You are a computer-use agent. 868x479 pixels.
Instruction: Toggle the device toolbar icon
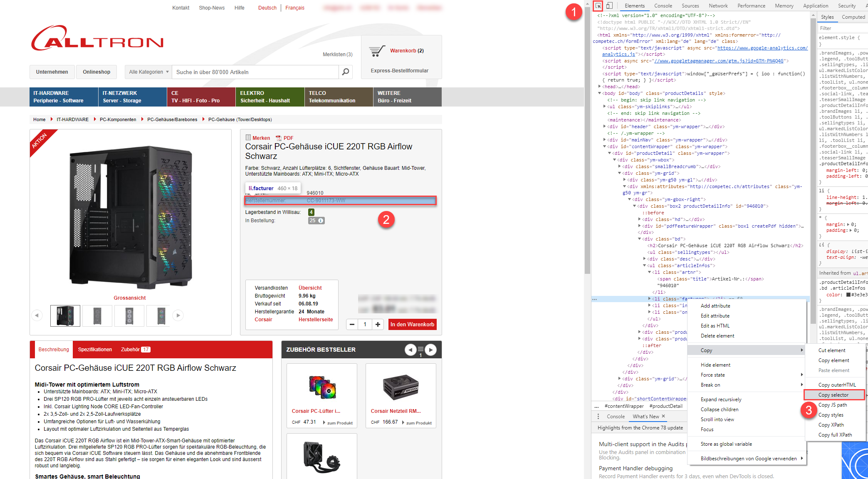click(x=609, y=6)
